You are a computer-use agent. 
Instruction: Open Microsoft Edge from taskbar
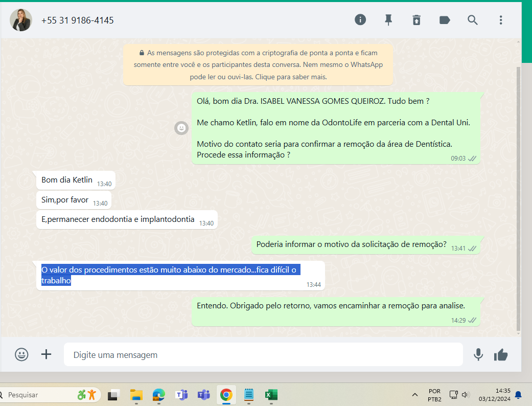pos(158,395)
